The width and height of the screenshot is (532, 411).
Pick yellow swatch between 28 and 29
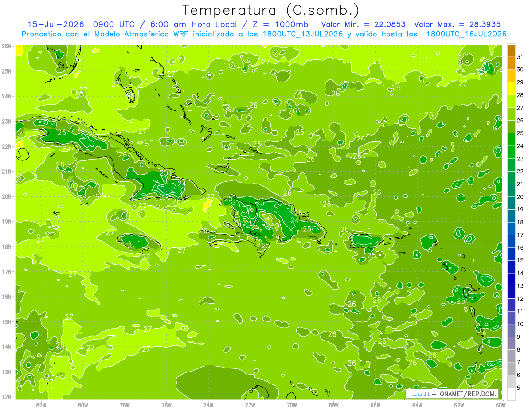pos(512,89)
